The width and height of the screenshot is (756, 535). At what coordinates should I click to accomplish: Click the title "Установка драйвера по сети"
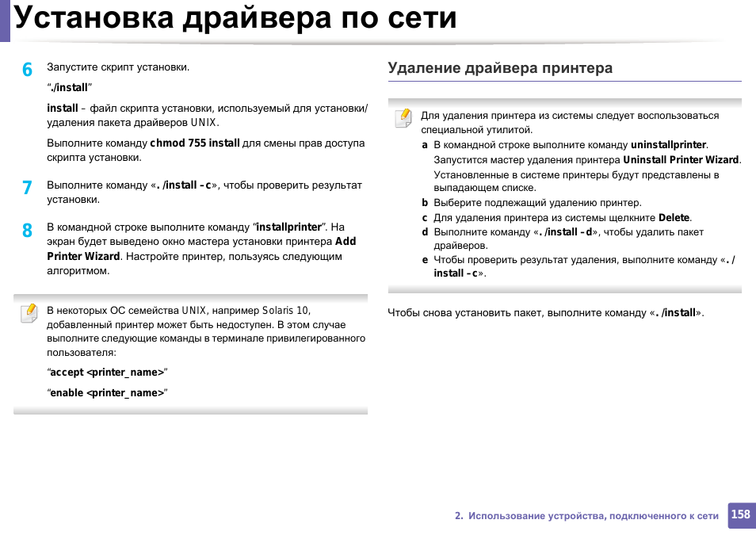click(235, 17)
